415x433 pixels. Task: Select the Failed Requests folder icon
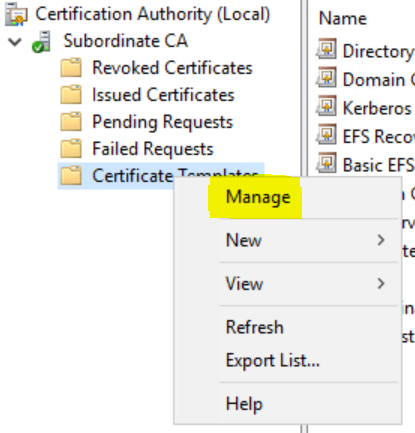pos(71,149)
